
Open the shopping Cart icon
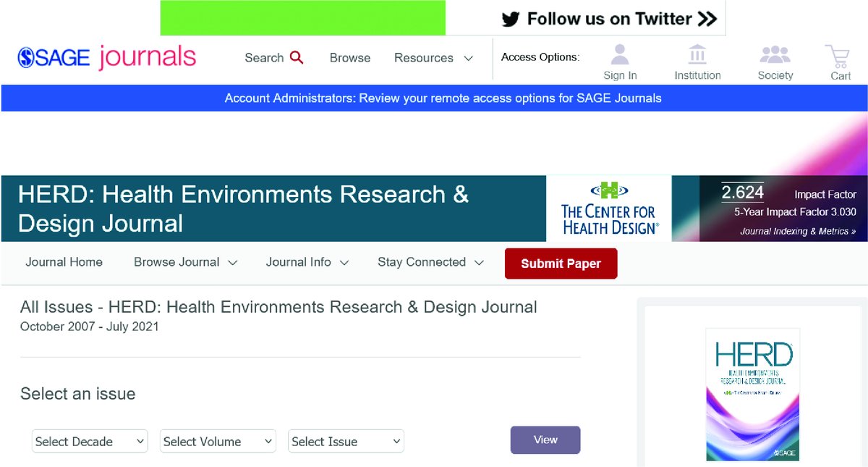point(837,54)
